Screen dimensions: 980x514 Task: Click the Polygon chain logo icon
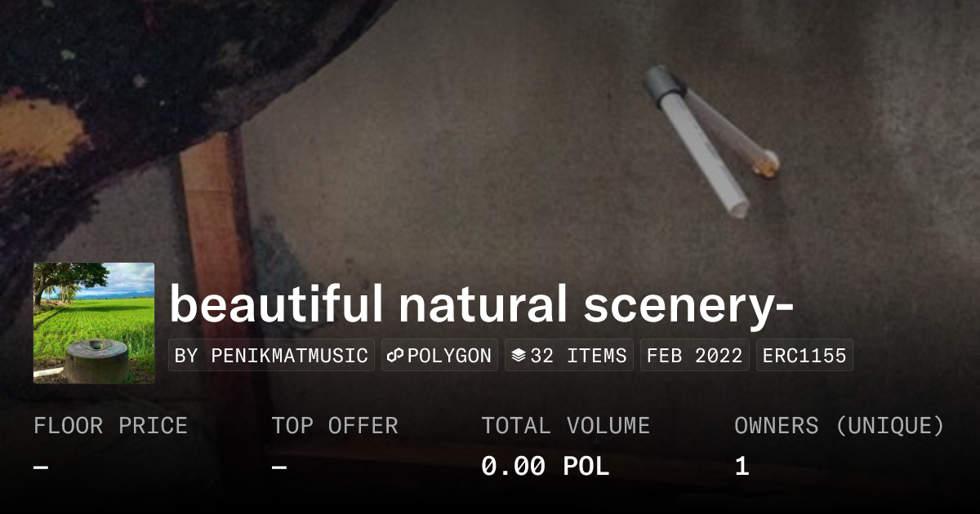pos(395,356)
